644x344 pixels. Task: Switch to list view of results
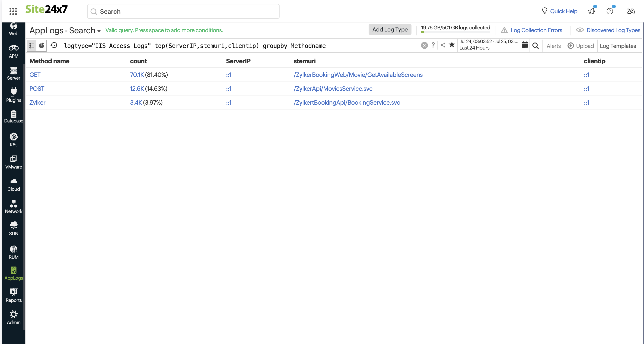point(32,45)
